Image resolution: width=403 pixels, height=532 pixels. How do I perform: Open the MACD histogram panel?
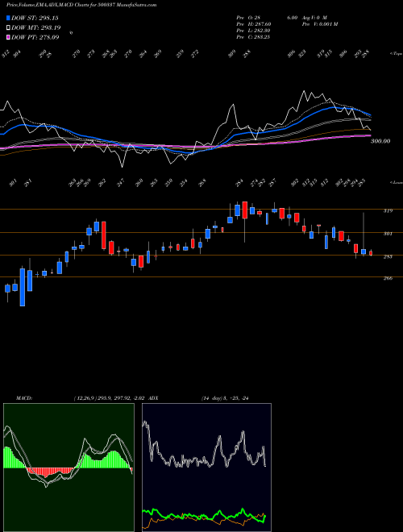click(69, 468)
